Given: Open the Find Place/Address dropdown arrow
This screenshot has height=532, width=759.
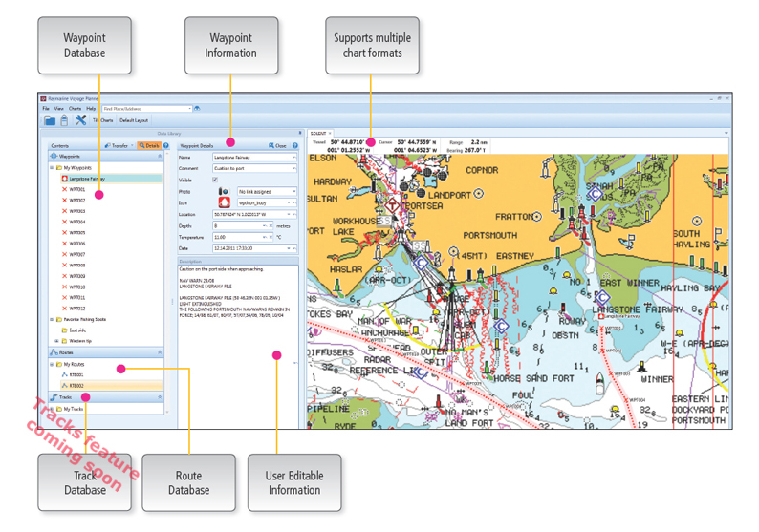Looking at the screenshot, I should (189, 109).
